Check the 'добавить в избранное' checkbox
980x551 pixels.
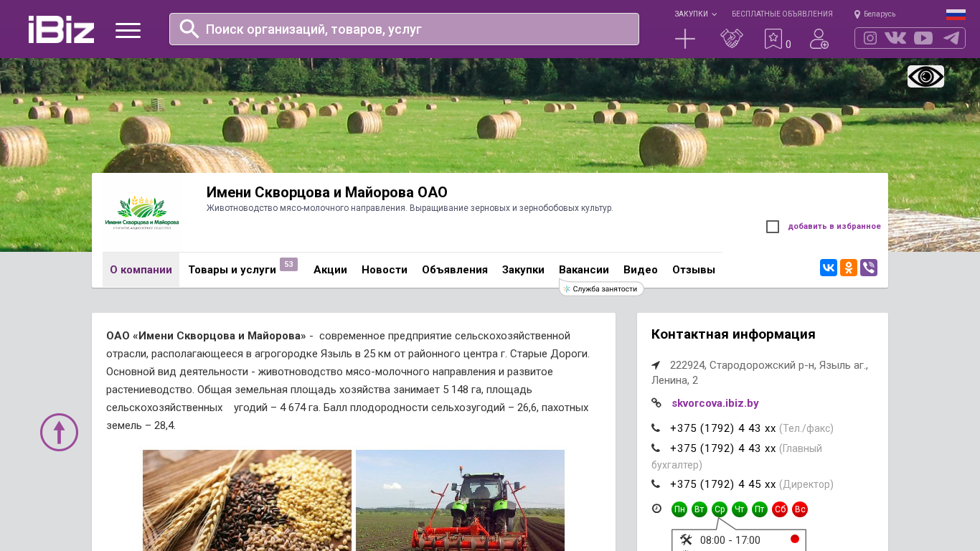(x=773, y=227)
